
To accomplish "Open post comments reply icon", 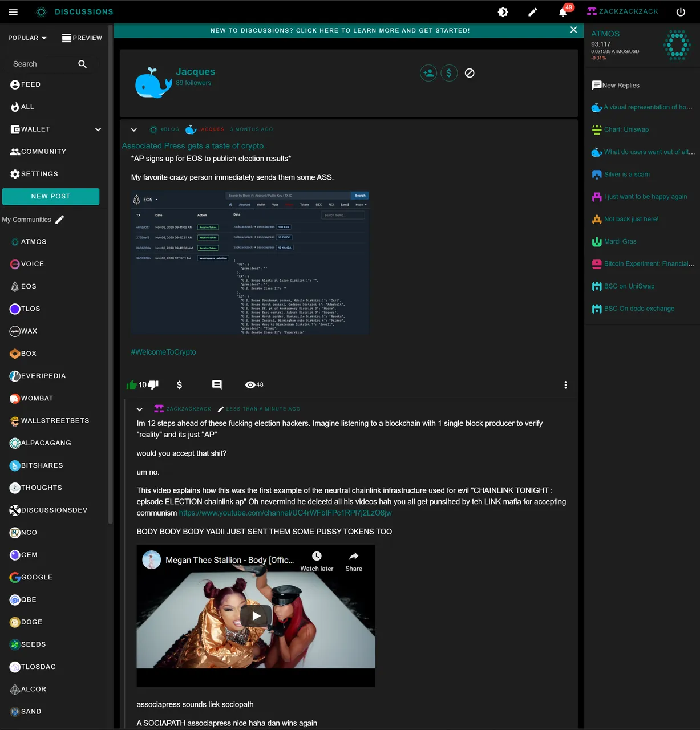I will [217, 385].
